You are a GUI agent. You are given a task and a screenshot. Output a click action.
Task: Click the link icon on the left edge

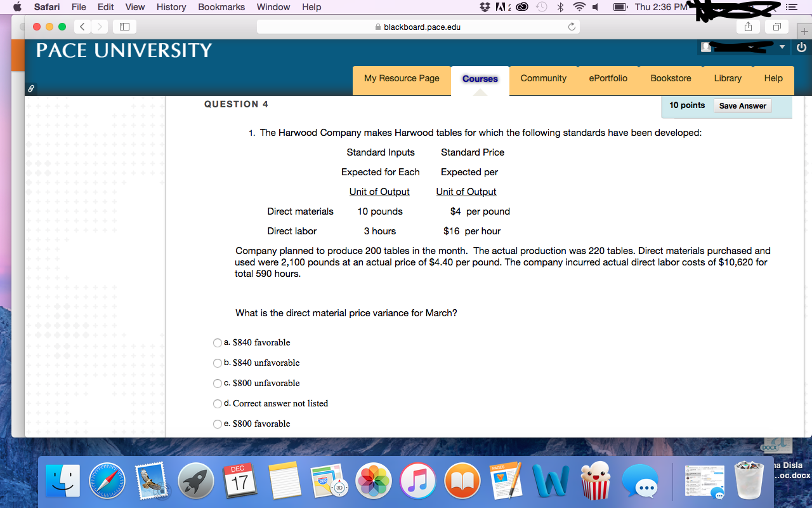30,89
